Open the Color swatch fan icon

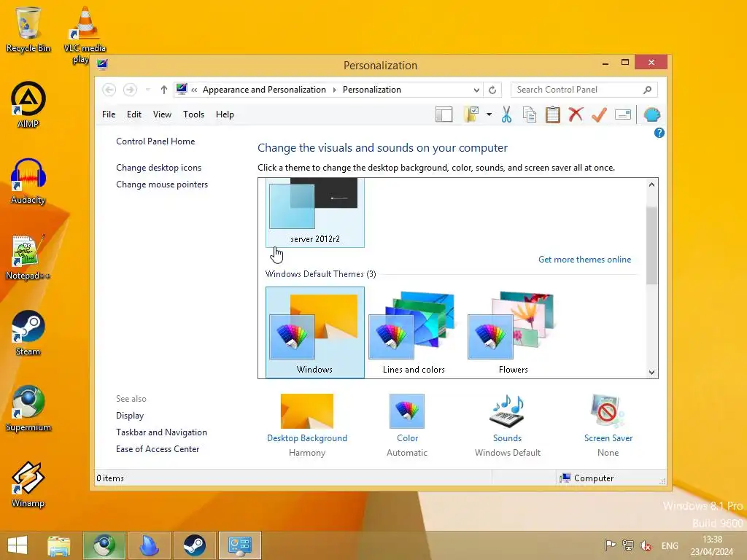407,411
